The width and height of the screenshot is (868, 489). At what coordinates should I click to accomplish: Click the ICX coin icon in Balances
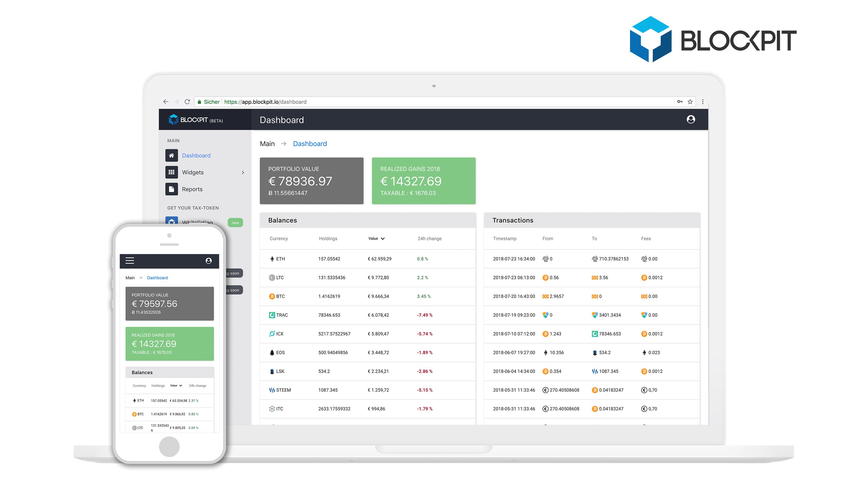(272, 334)
